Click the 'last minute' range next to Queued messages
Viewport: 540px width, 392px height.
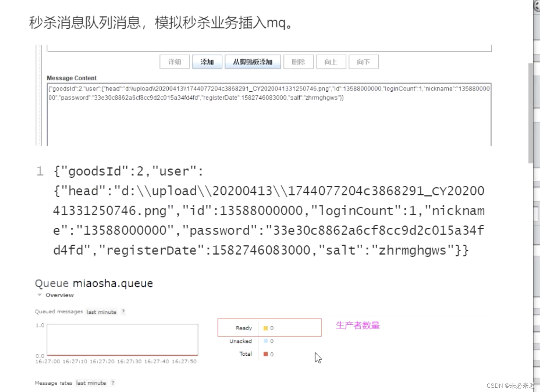coord(101,312)
